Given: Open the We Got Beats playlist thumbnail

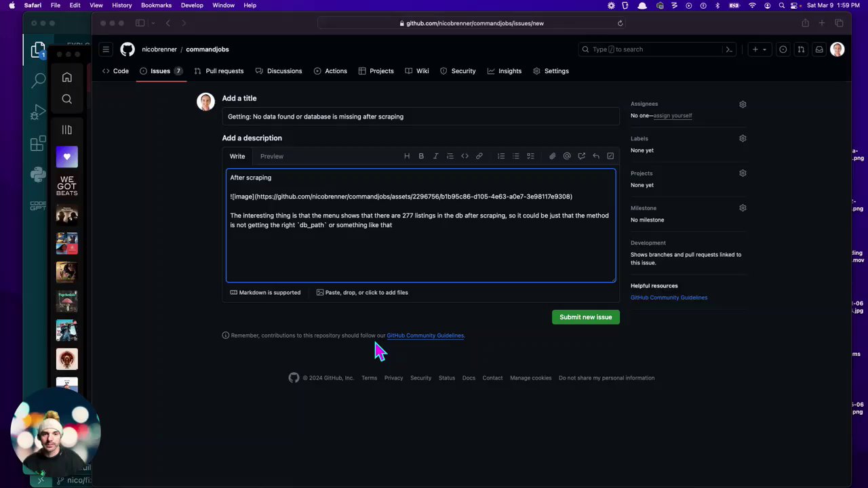Looking at the screenshot, I should click(x=67, y=186).
